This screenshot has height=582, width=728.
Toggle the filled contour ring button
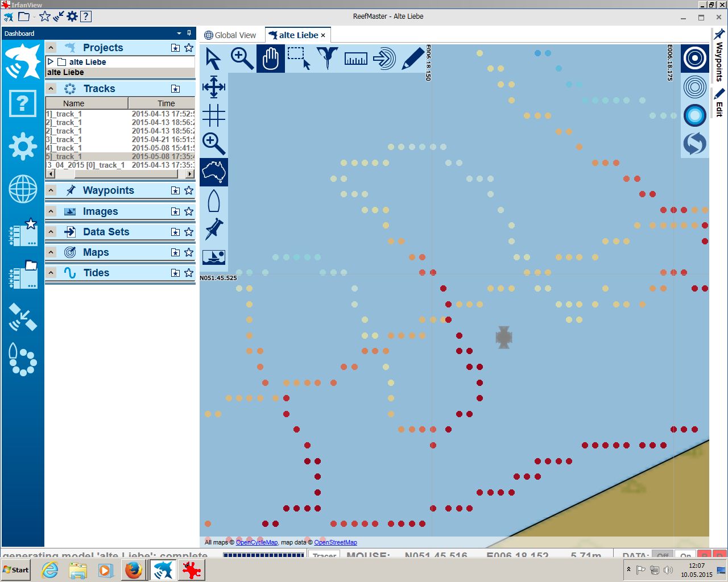click(x=694, y=115)
